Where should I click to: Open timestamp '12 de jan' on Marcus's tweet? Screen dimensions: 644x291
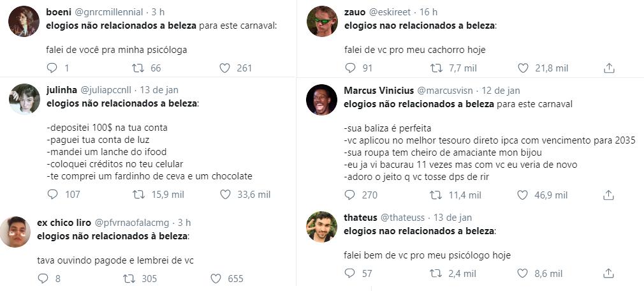(501, 90)
